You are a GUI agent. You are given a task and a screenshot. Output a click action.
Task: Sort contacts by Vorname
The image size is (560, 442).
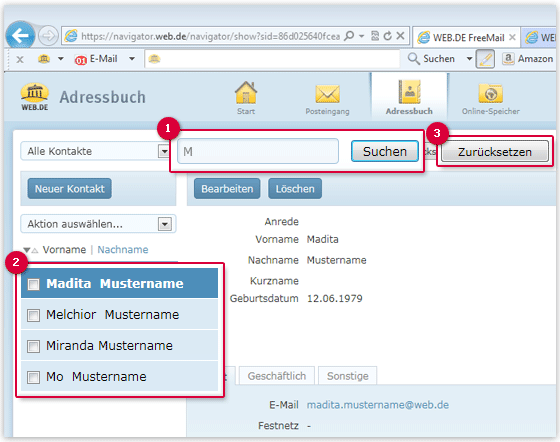click(x=64, y=250)
